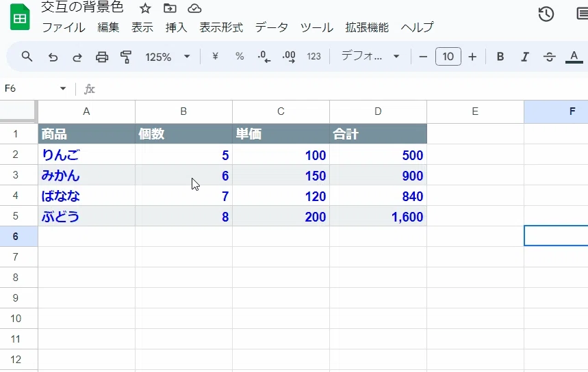This screenshot has width=588, height=372.
Task: Select header cell 単価
Action: (281, 134)
